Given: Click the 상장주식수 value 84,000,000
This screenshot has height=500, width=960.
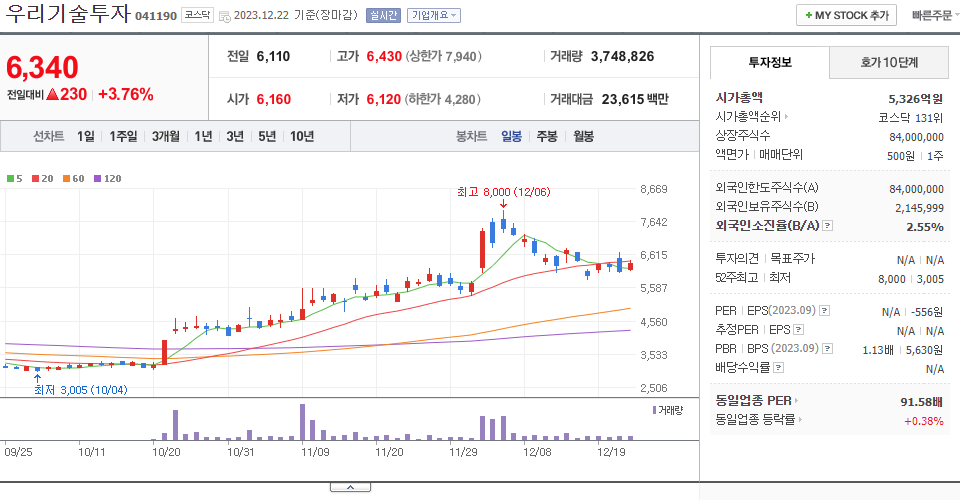Looking at the screenshot, I should point(916,137).
